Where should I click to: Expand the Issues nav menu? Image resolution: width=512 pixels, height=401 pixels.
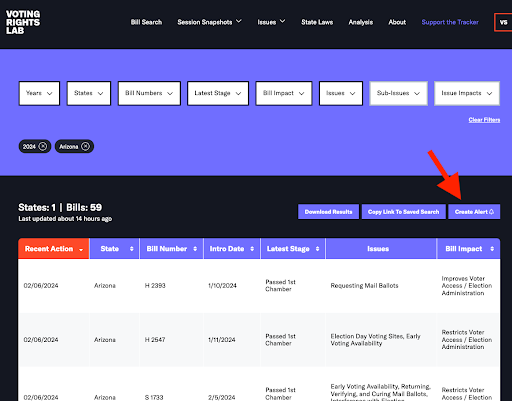[271, 22]
